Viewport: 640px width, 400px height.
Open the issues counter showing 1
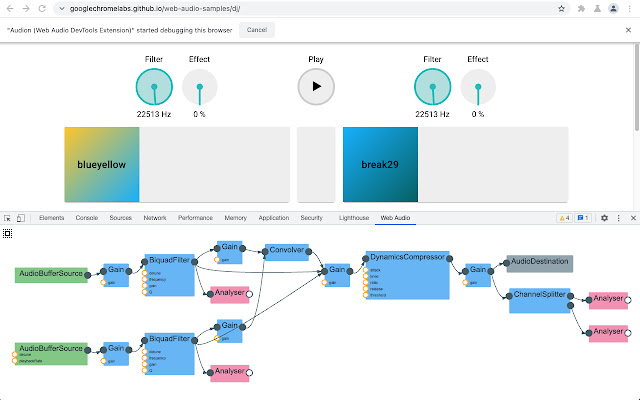[x=583, y=218]
